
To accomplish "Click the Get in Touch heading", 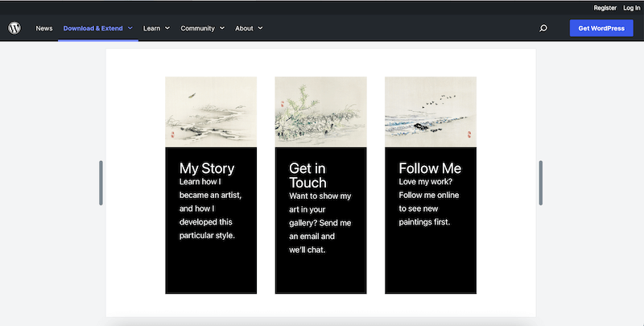I will pos(308,175).
